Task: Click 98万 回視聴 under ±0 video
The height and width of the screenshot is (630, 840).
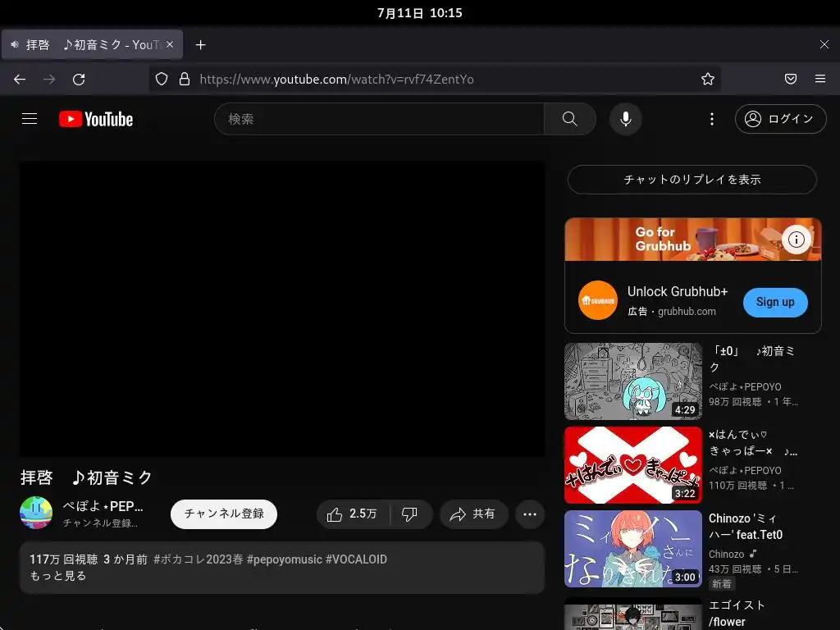Action: pyautogui.click(x=735, y=402)
